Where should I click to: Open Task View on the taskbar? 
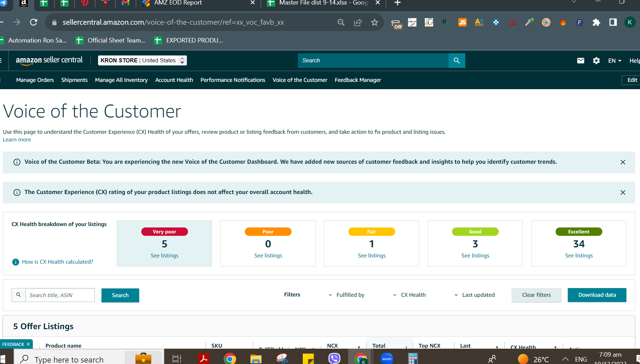[x=177, y=359]
